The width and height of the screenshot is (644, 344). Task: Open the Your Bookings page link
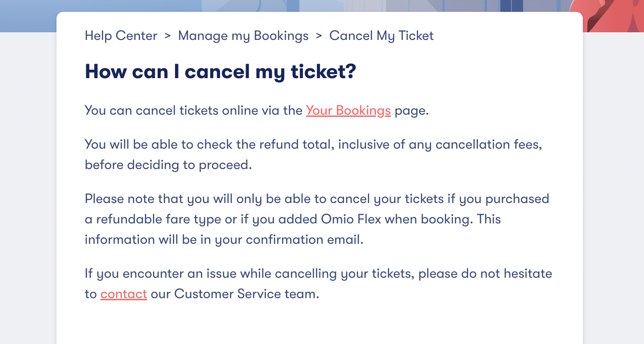pos(348,110)
